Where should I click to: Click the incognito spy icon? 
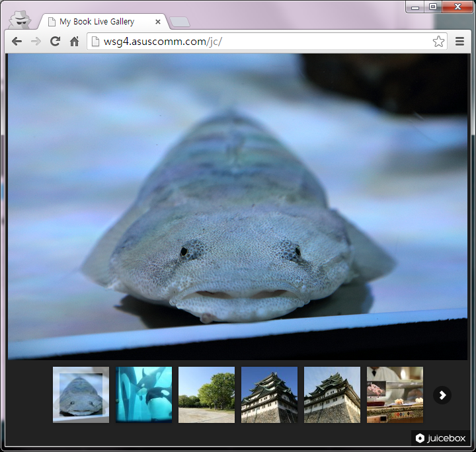coord(20,20)
